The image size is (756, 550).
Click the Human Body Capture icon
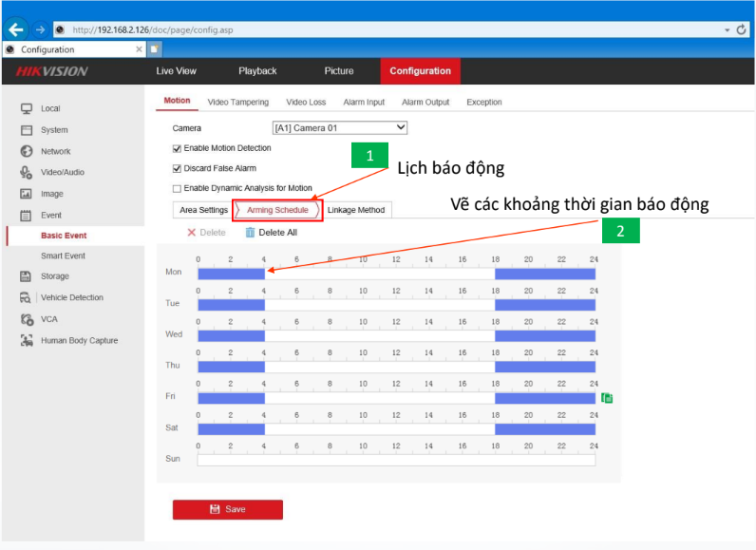[x=27, y=340]
